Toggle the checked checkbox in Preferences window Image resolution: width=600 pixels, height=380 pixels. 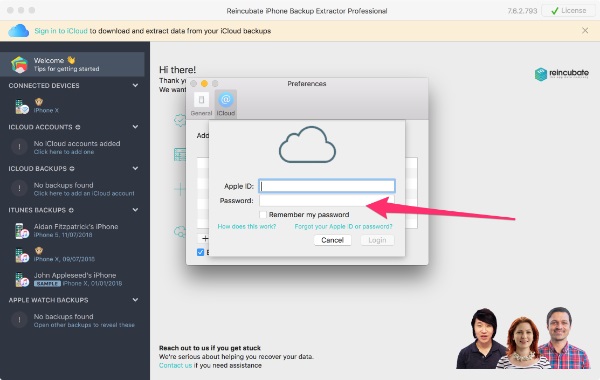200,252
